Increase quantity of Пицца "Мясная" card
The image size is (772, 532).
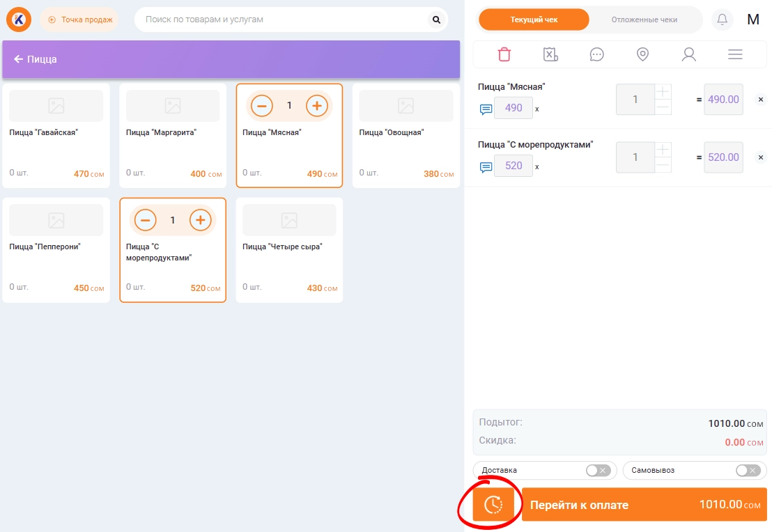(x=317, y=106)
